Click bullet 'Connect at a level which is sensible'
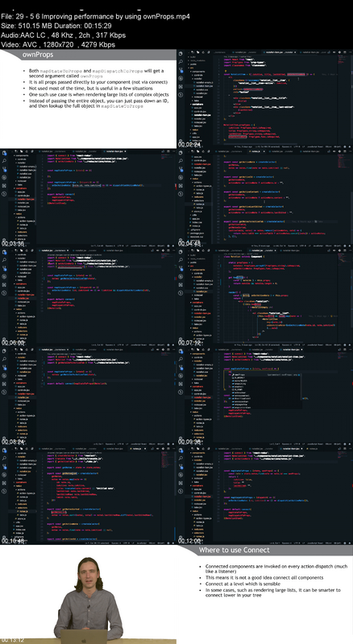 tap(243, 584)
